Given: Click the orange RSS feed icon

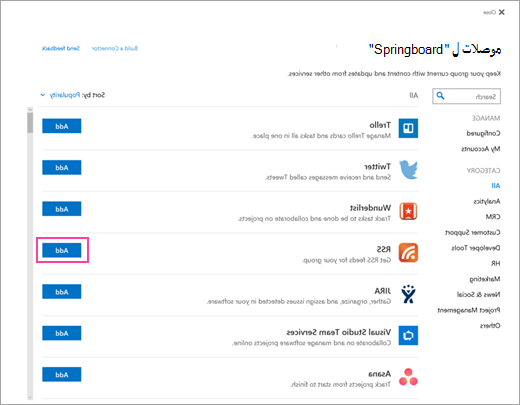Looking at the screenshot, I should [x=408, y=253].
